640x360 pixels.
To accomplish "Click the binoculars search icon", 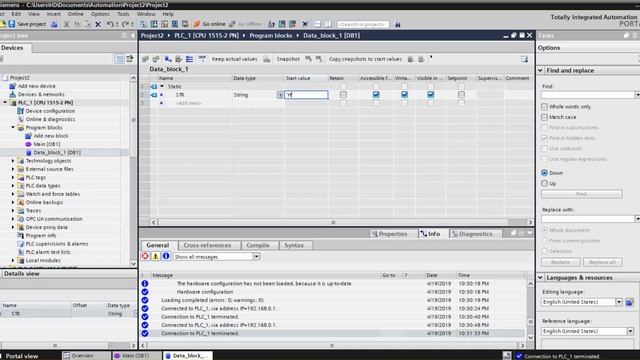I will (x=398, y=24).
